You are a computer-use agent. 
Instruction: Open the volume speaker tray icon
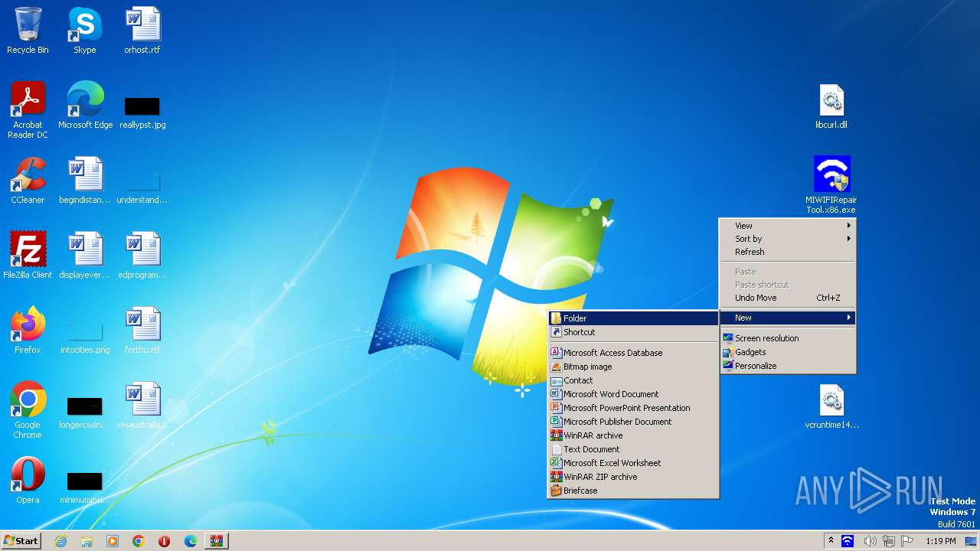click(871, 541)
